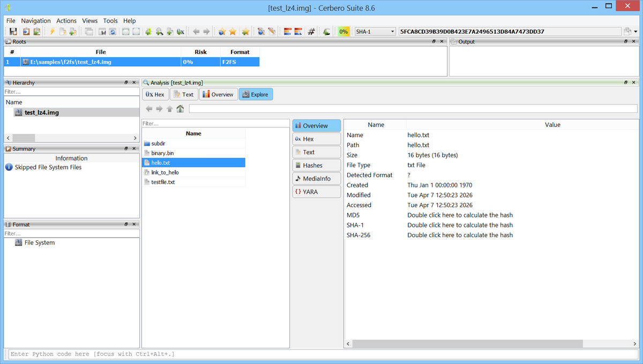Click the up arrow in Explore navigation
Screen dimensions: 643x364
[170, 109]
